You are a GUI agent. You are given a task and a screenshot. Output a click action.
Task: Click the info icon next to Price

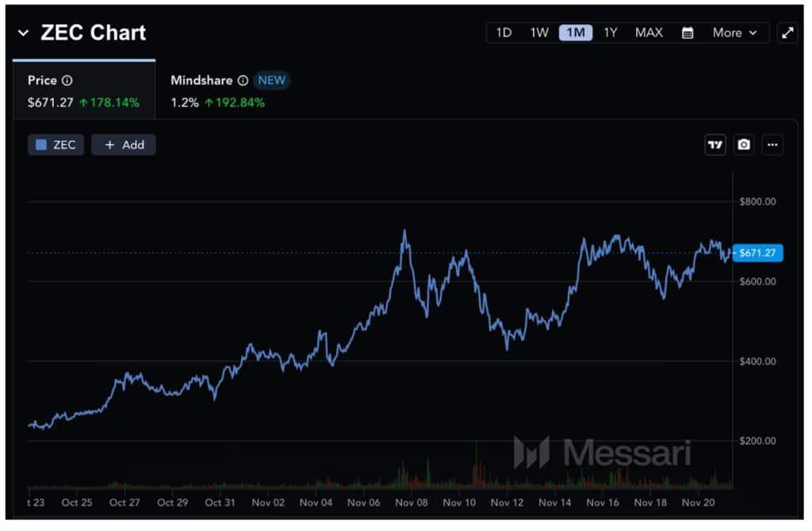(x=67, y=80)
